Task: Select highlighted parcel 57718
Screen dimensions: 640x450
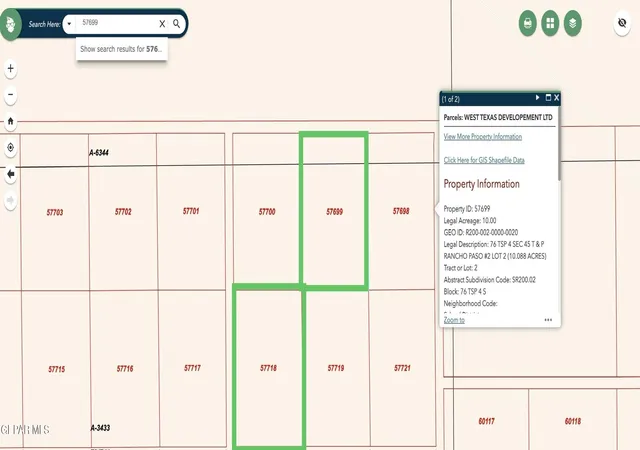Action: [268, 368]
